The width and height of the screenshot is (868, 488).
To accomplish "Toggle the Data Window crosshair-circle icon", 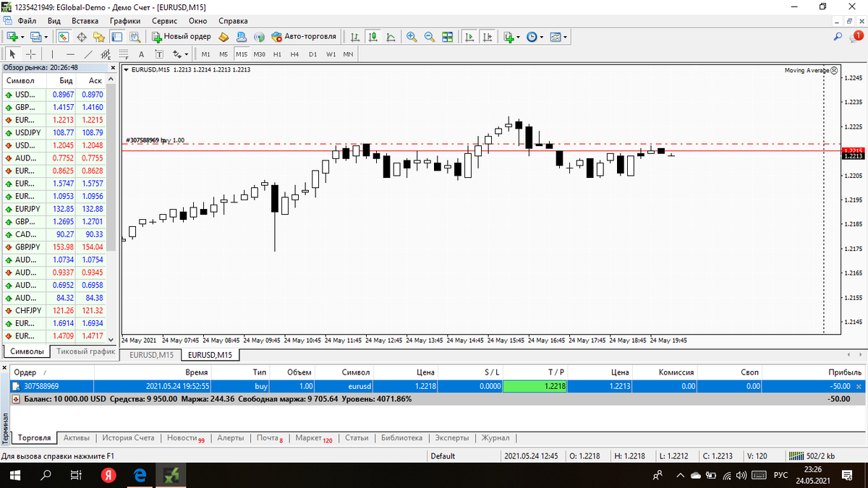I will 82,37.
